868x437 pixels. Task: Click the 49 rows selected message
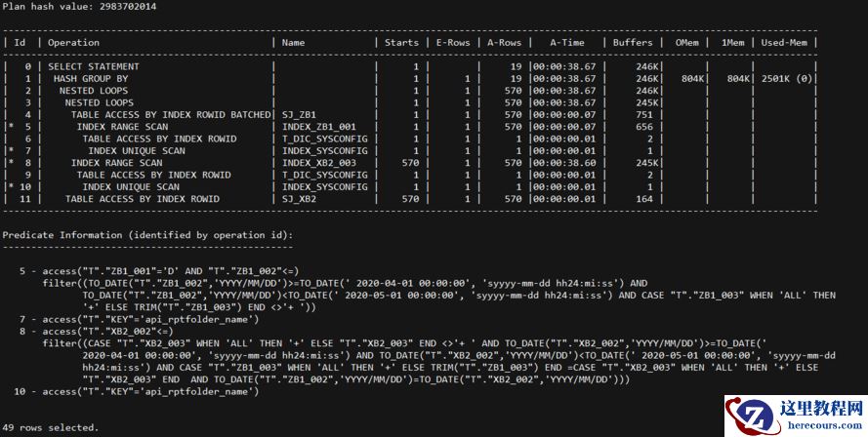point(51,427)
